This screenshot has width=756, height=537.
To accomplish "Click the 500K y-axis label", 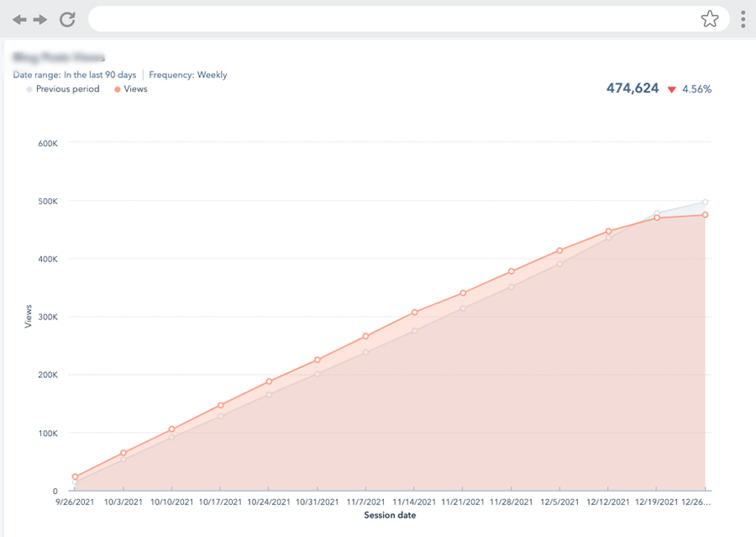I will [x=48, y=201].
